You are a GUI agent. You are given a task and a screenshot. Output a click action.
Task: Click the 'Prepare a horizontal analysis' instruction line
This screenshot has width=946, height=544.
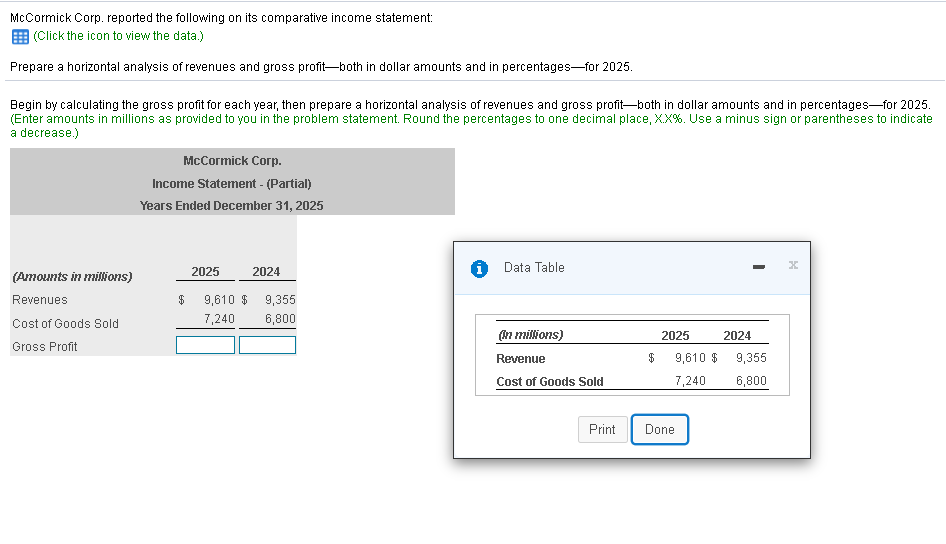[322, 67]
